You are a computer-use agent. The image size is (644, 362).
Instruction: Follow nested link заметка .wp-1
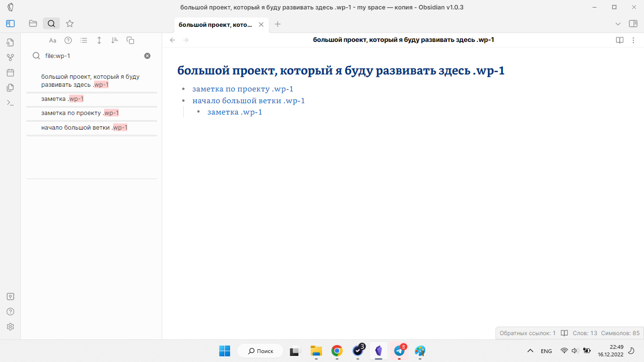click(235, 112)
